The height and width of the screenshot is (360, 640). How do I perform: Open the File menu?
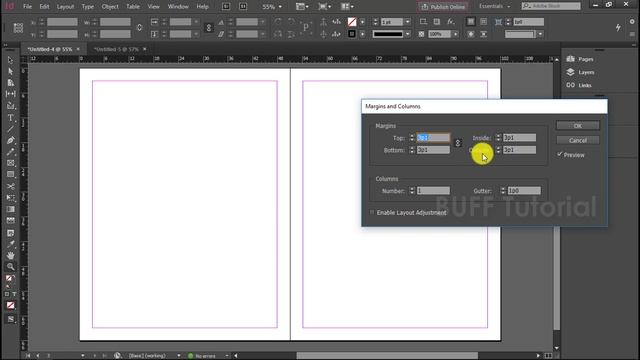pyautogui.click(x=27, y=7)
